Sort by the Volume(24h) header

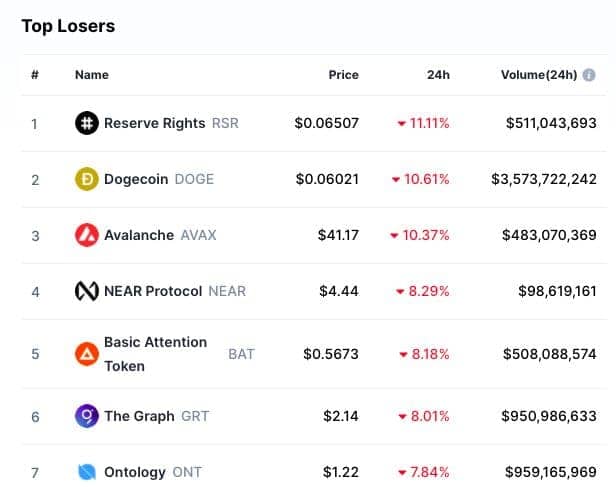point(539,75)
